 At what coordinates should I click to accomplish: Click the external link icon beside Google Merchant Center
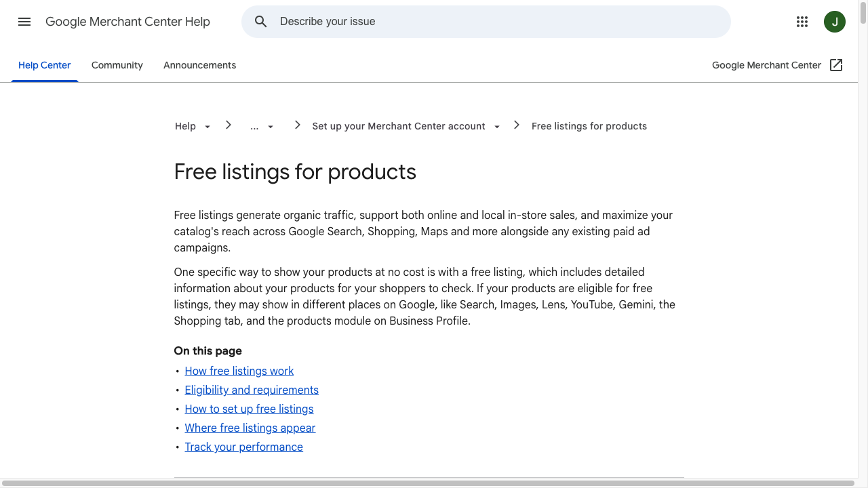click(836, 65)
